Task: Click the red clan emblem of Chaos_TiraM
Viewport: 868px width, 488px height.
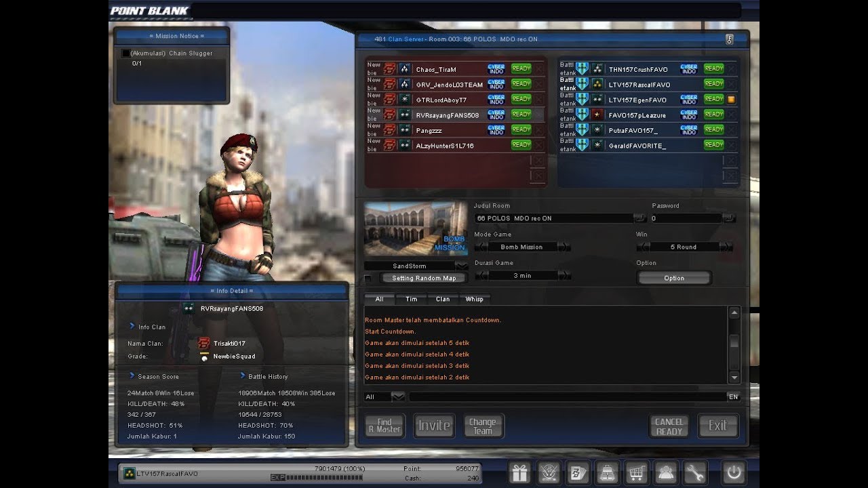Action: click(x=390, y=69)
